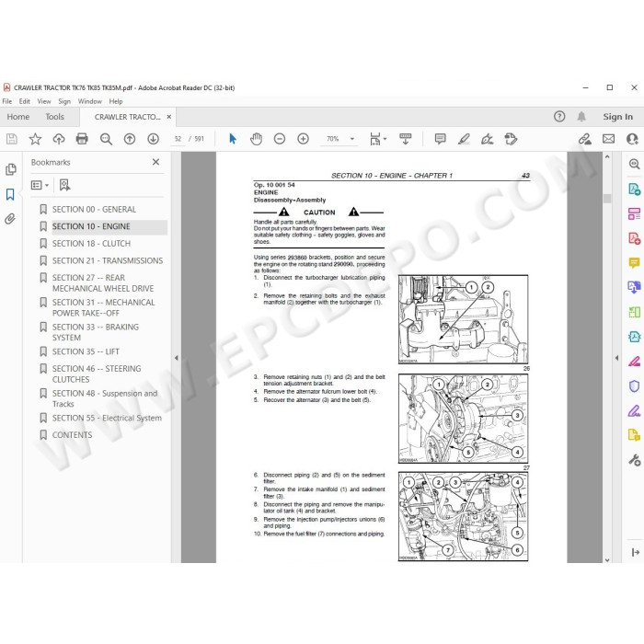The height and width of the screenshot is (644, 644).
Task: Close the Bookmarks panel
Action: (x=155, y=162)
